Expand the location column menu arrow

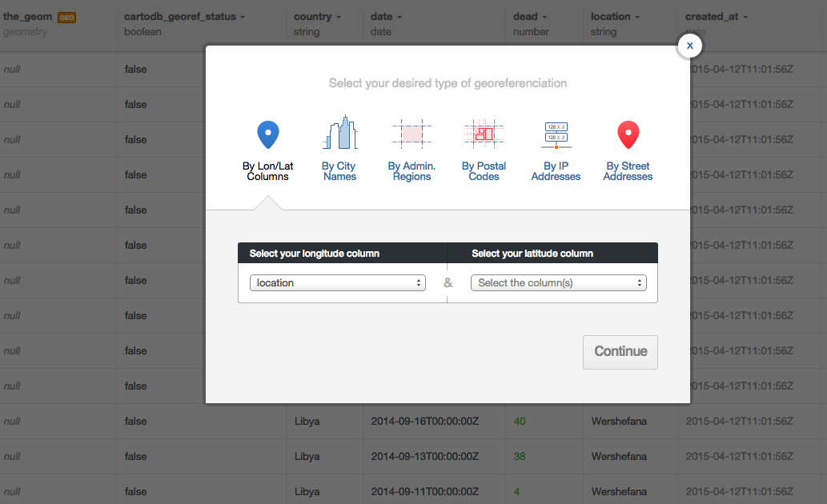[x=637, y=18]
